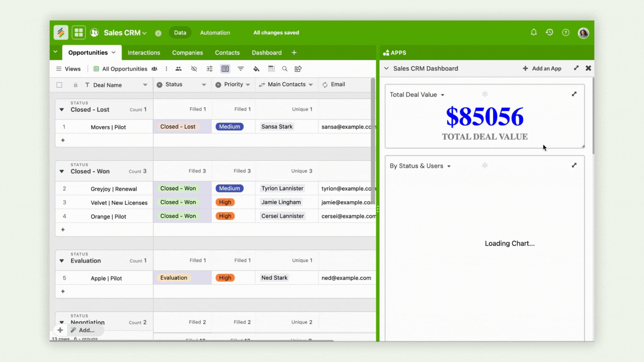Screen dimensions: 644x362
Task: Click the share view icon
Action: [x=298, y=69]
